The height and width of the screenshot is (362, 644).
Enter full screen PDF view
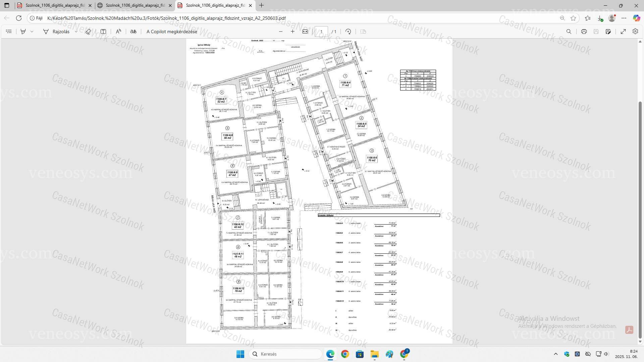pyautogui.click(x=623, y=32)
